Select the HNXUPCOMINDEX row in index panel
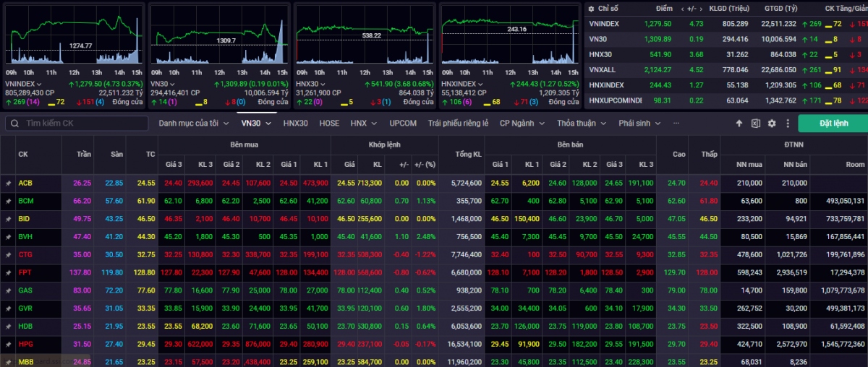The image size is (868, 367). pos(726,100)
